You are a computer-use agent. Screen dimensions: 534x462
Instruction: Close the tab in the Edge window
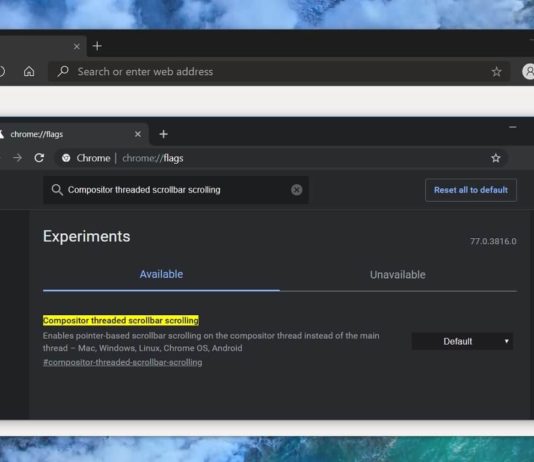77,46
